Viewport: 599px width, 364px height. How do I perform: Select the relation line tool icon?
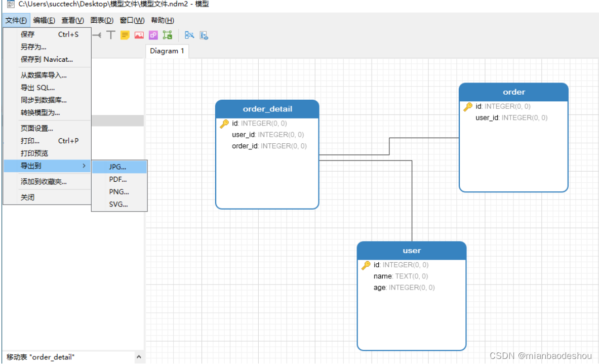coord(97,35)
